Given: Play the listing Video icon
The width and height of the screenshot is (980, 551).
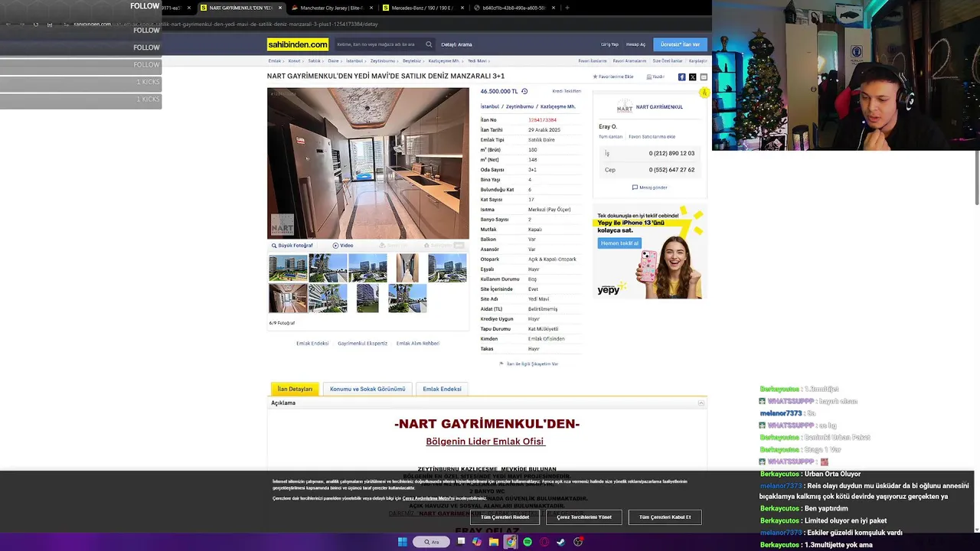Looking at the screenshot, I should click(x=335, y=246).
